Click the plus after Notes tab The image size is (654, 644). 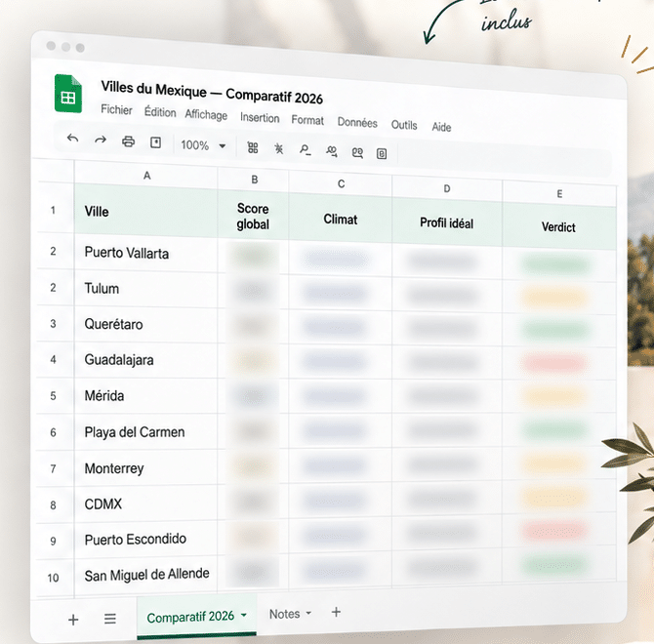[x=336, y=612]
